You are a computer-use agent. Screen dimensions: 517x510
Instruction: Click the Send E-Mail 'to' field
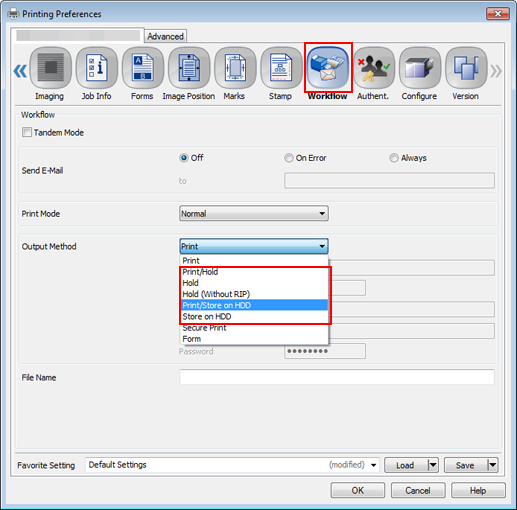pyautogui.click(x=389, y=180)
